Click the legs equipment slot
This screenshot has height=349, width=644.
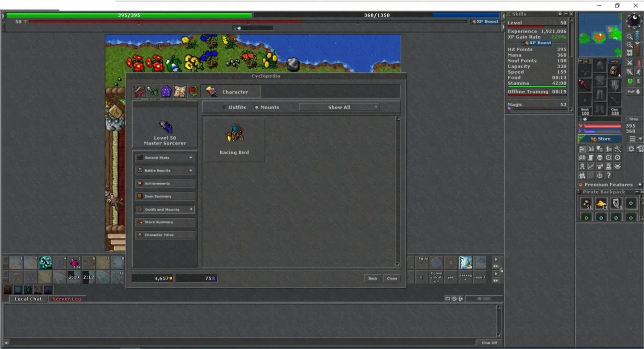pyautogui.click(x=600, y=95)
